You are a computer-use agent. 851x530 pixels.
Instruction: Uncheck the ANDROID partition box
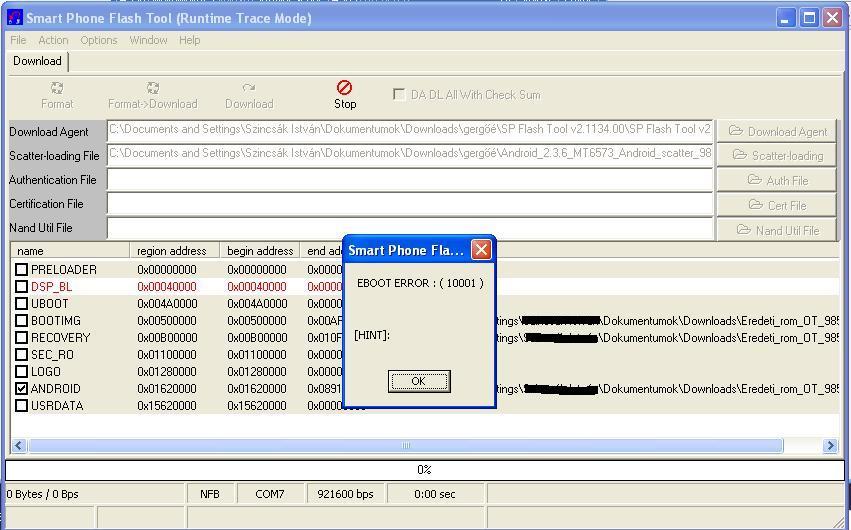click(21, 388)
